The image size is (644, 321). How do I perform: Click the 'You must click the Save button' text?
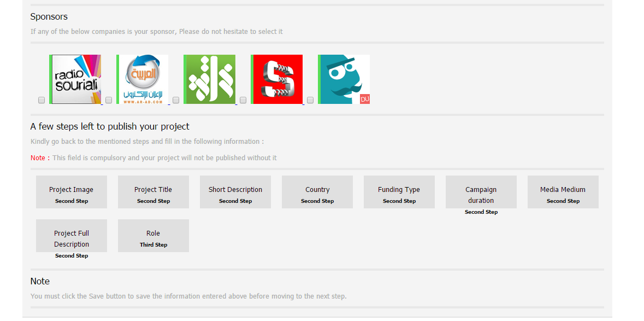pos(188,296)
